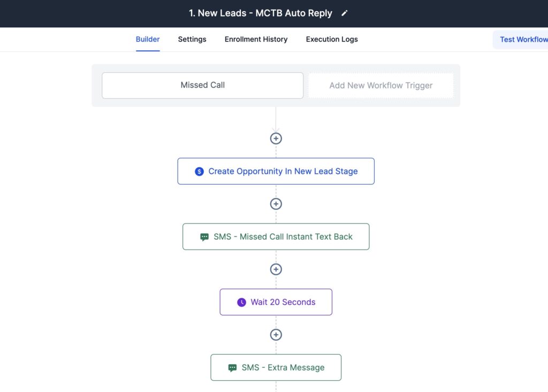Screen dimensions: 548x392
Task: Click plus icon below the trigger box
Action: pyautogui.click(x=276, y=139)
